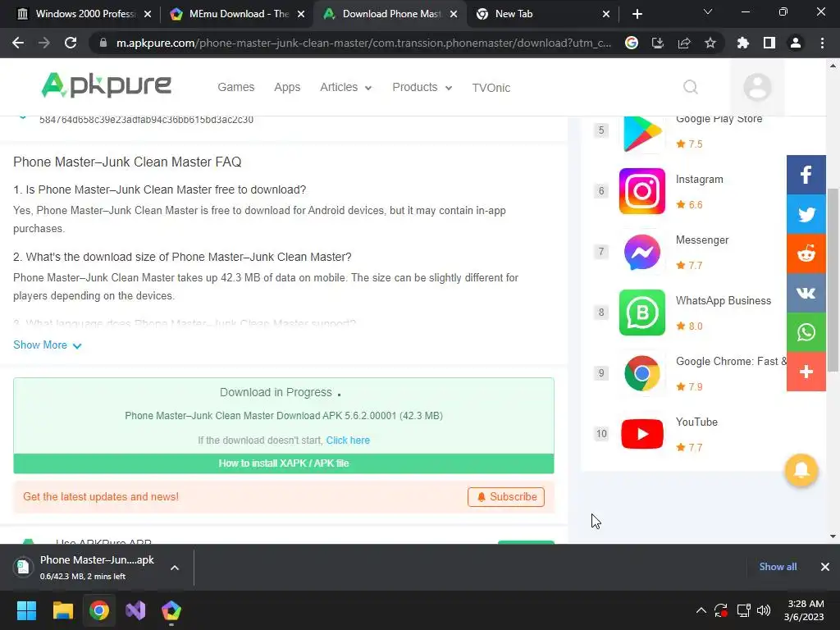840x630 pixels.
Task: Share page via VK icon
Action: pos(806,293)
